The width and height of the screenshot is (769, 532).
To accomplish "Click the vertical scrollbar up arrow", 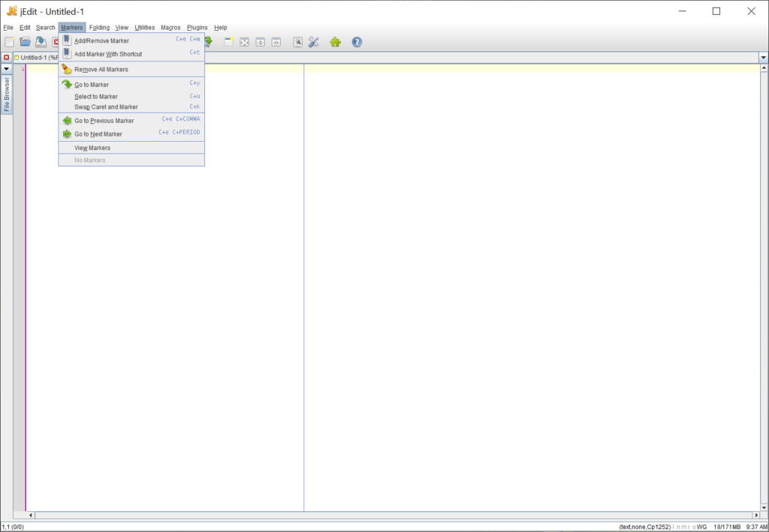I will pyautogui.click(x=764, y=68).
